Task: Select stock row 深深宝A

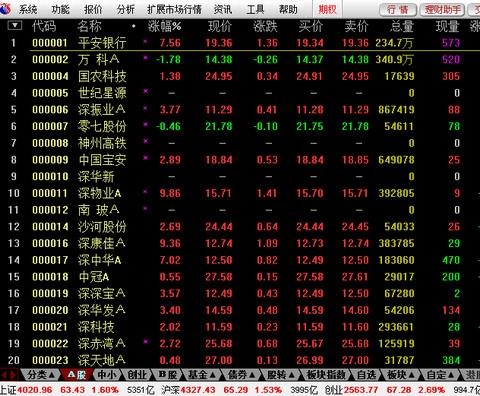Action: (x=240, y=293)
